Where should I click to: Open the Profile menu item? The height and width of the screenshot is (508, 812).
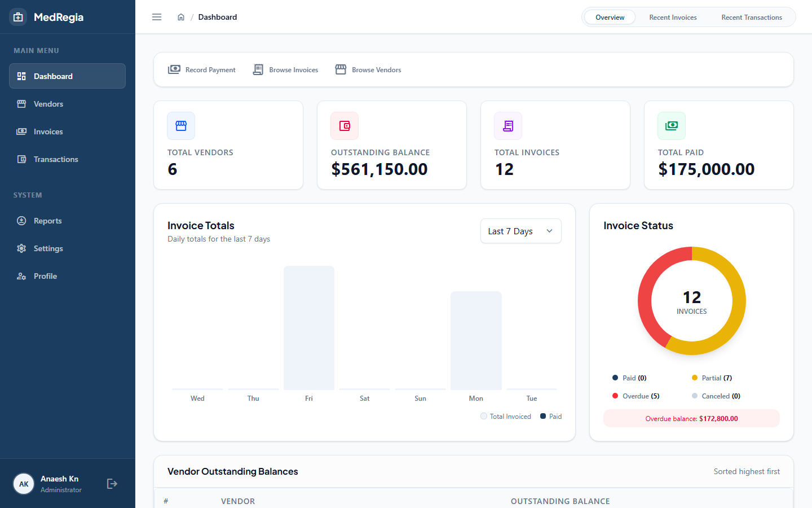[67, 276]
